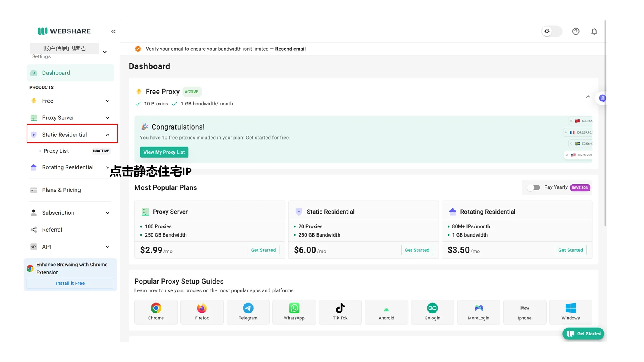Expand the Proxy Server chevron
Screen dimensions: 644x362
pyautogui.click(x=107, y=118)
